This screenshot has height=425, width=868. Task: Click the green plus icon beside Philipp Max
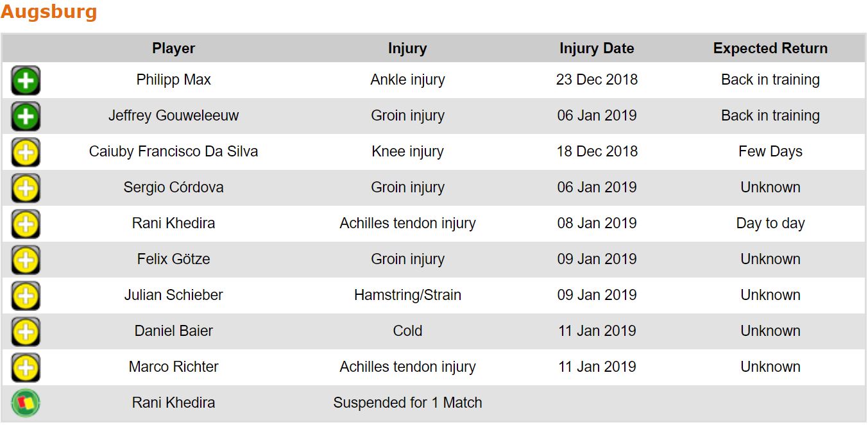pos(26,81)
